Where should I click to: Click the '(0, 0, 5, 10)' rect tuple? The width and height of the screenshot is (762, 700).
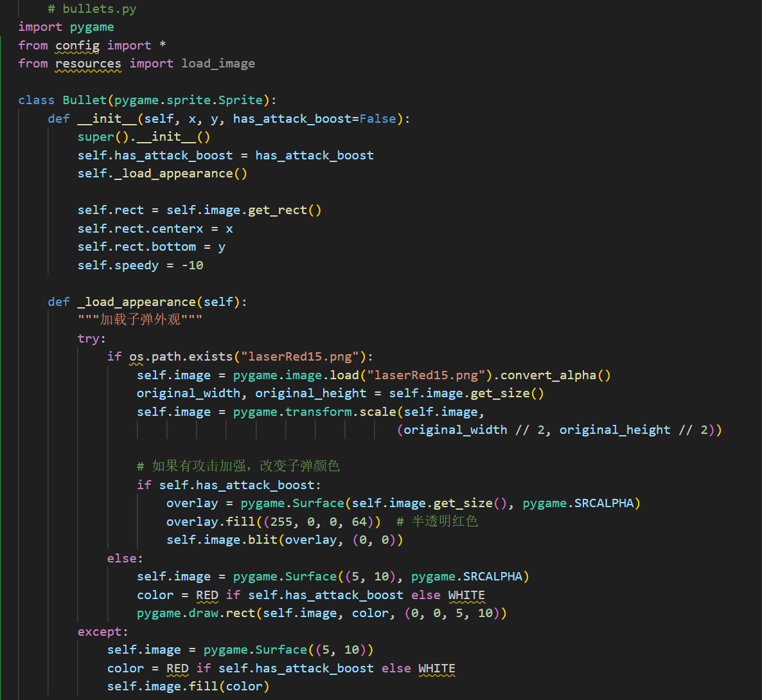tap(452, 613)
